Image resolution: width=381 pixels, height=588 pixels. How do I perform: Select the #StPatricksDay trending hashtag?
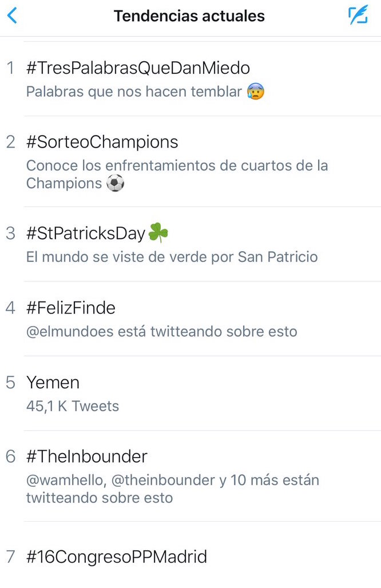(x=86, y=233)
